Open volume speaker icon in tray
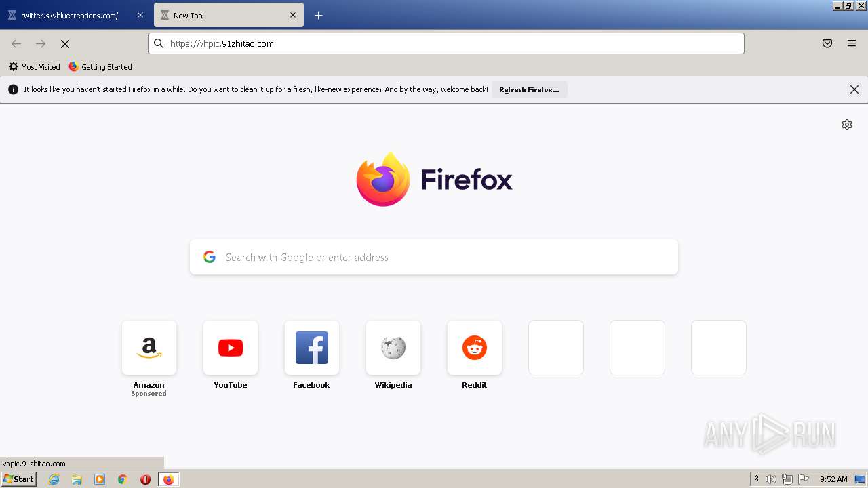Image resolution: width=868 pixels, height=488 pixels. pos(771,479)
